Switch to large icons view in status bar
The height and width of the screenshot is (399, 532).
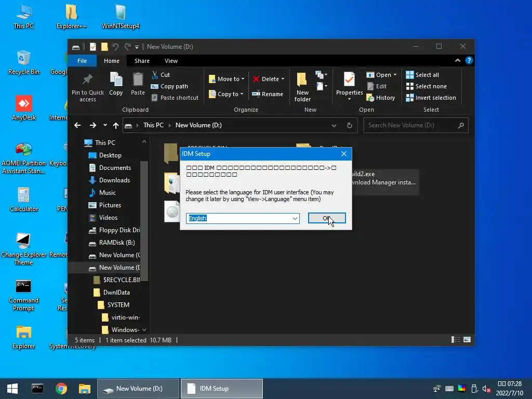(x=467, y=340)
